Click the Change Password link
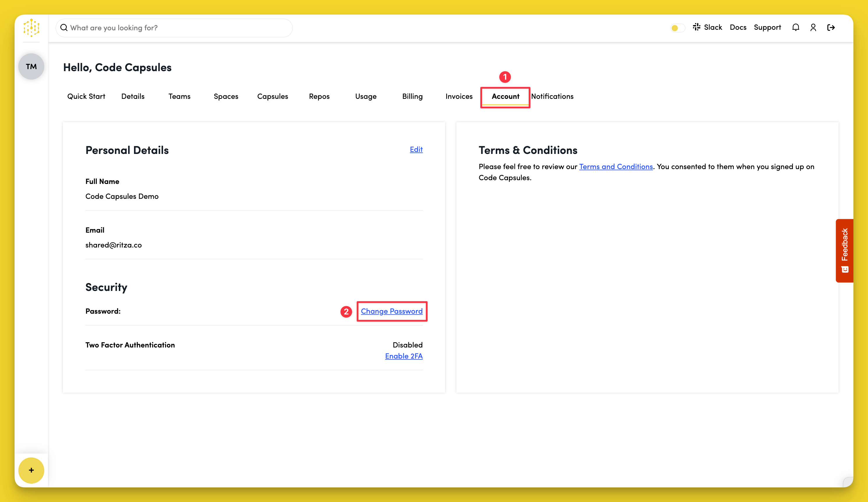The image size is (868, 502). click(392, 311)
